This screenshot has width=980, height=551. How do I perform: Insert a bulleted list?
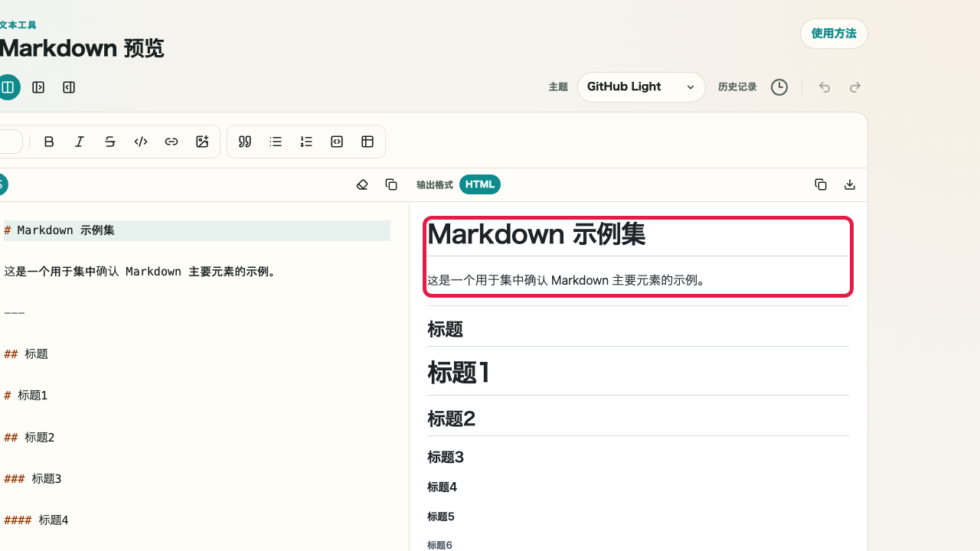pos(276,142)
